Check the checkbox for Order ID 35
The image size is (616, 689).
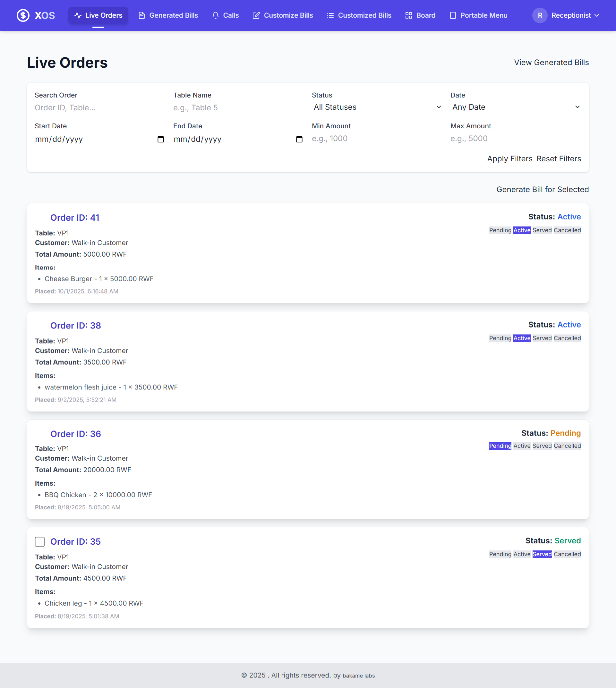point(39,541)
